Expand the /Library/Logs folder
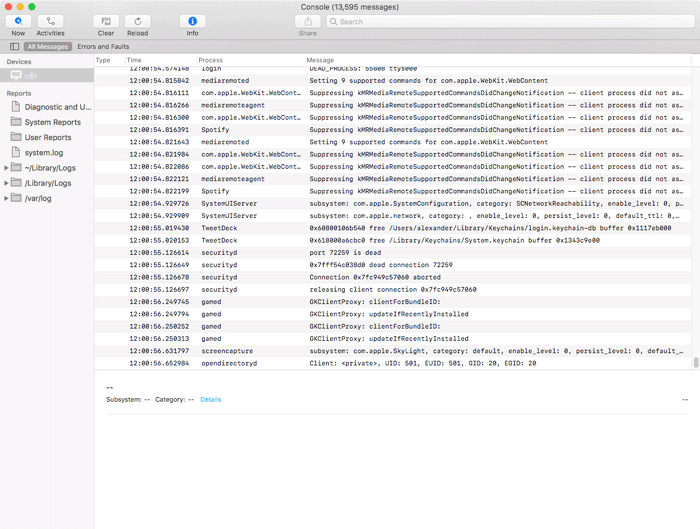 click(7, 183)
